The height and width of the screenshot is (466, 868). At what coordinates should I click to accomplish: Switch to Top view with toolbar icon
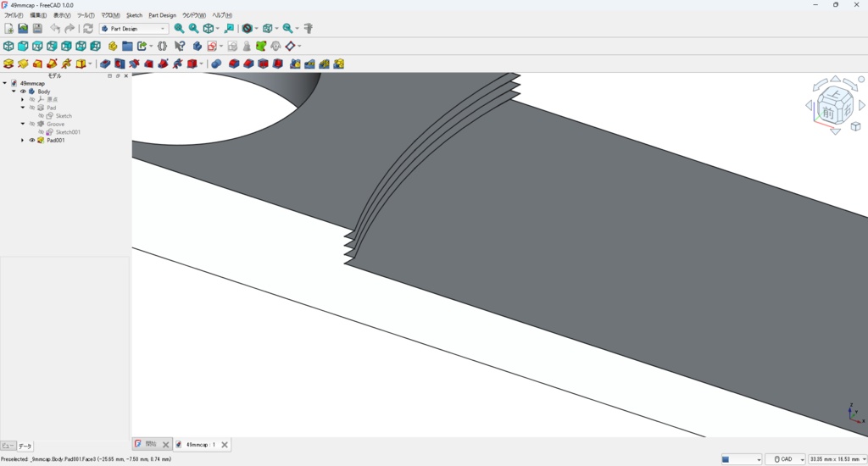point(37,46)
